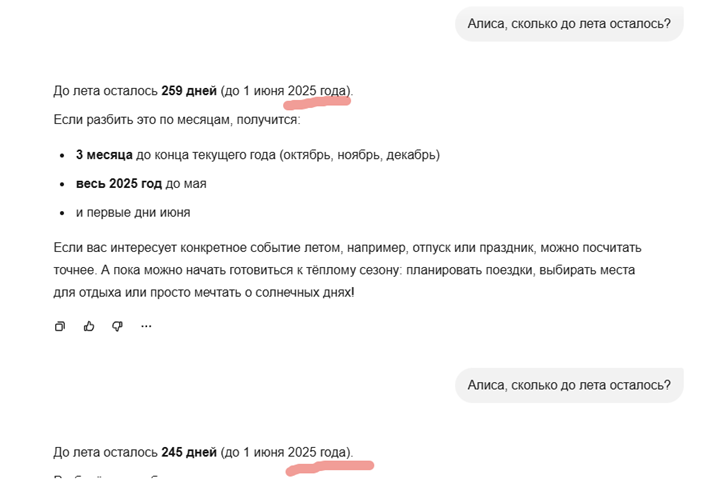Dislike the response with thumbs down
Viewport: 719px width, 479px height.
click(117, 326)
